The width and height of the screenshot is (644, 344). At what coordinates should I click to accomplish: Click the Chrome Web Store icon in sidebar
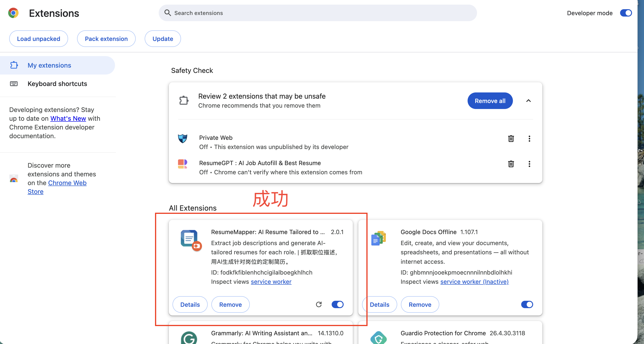coord(14,178)
